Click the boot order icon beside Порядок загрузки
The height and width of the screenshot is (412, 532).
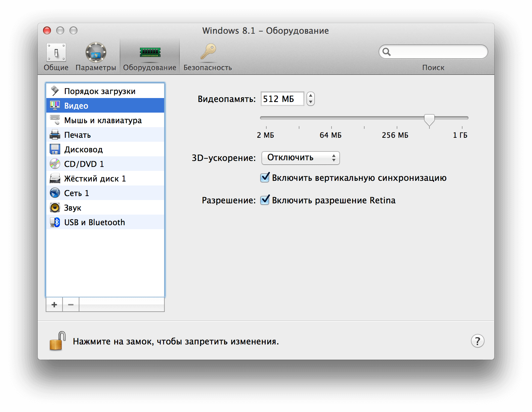pos(55,91)
